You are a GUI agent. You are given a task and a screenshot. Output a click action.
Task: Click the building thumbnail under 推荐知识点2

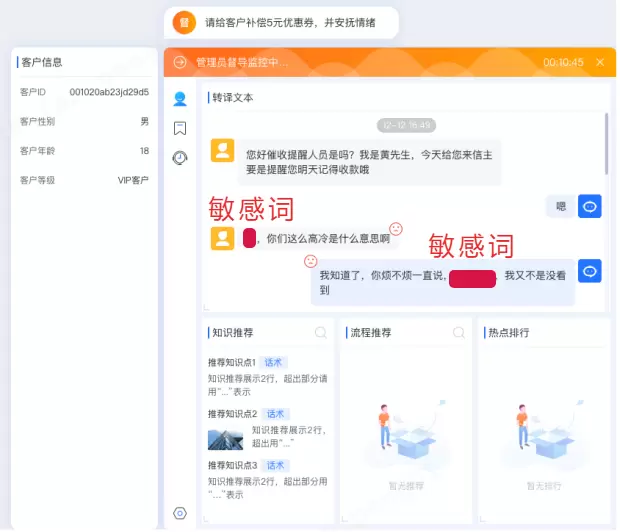click(x=225, y=439)
